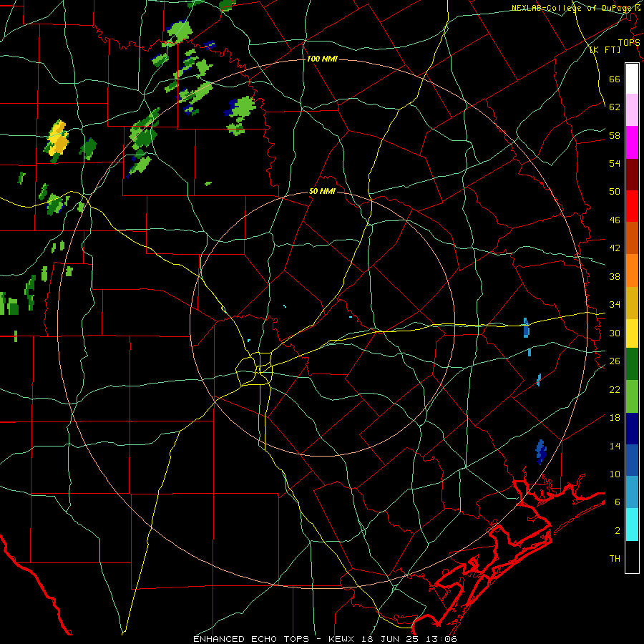Click the white 66 kft color swatch
This screenshot has width=644, height=644.
[x=632, y=79]
